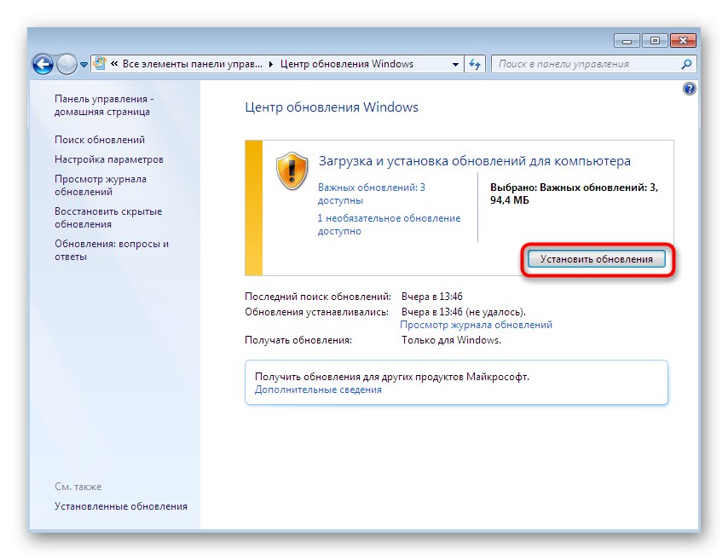The width and height of the screenshot is (728, 560).
Task: Select 'Центр обновления Windows' breadcrumb
Action: point(346,64)
